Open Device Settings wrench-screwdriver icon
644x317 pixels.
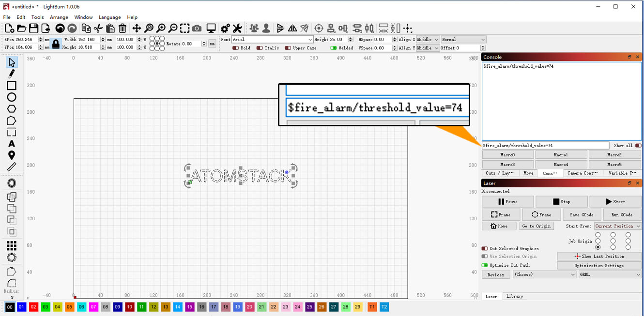237,29
